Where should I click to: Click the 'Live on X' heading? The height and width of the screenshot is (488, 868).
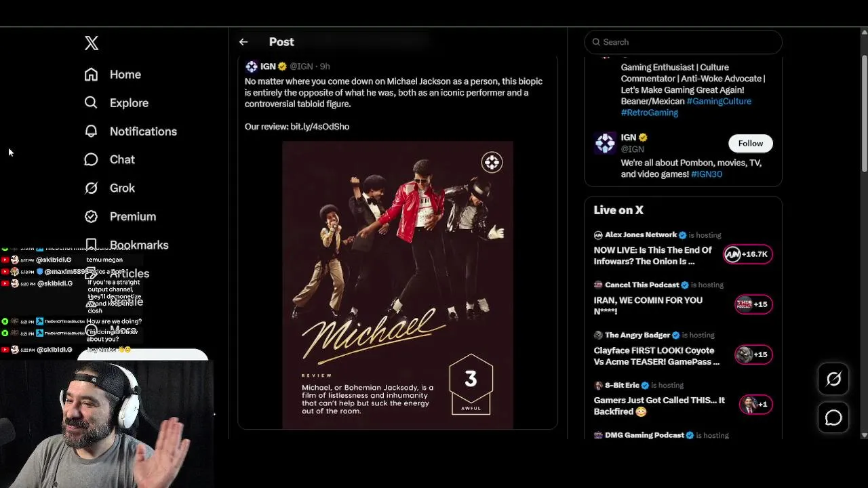[x=618, y=211]
